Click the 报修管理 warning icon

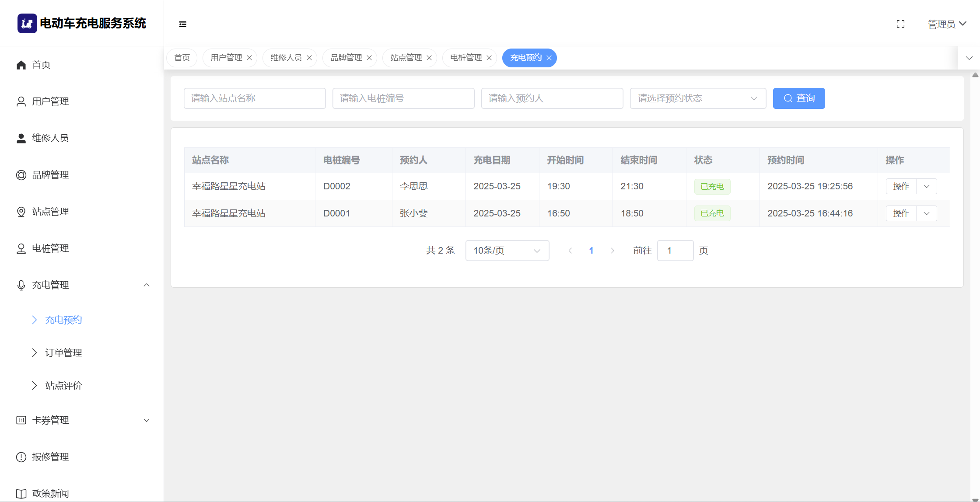pyautogui.click(x=21, y=457)
